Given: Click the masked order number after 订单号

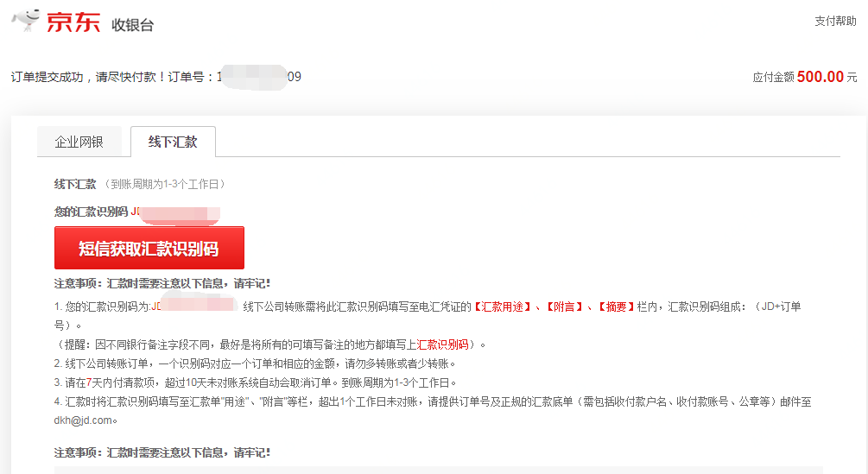Looking at the screenshot, I should 259,77.
